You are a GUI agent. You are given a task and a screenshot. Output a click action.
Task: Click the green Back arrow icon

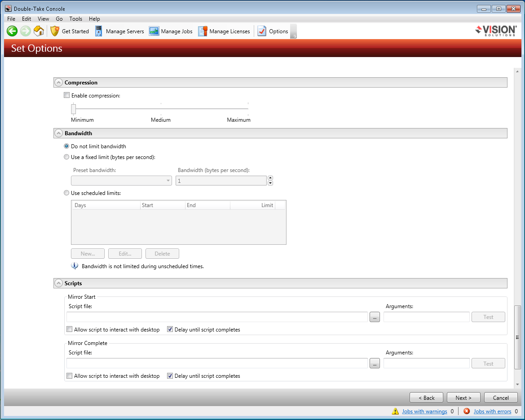12,31
